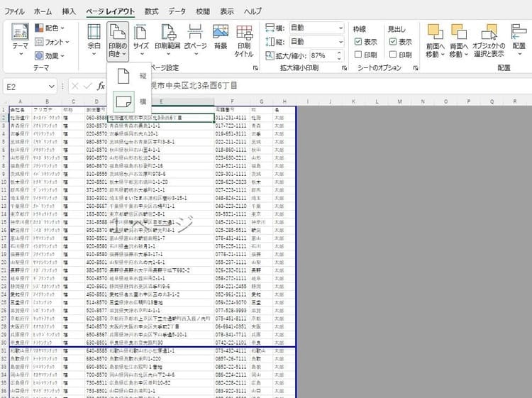Toggle 見出し 表示 headings view checkbox
The height and width of the screenshot is (398, 532).
393,42
